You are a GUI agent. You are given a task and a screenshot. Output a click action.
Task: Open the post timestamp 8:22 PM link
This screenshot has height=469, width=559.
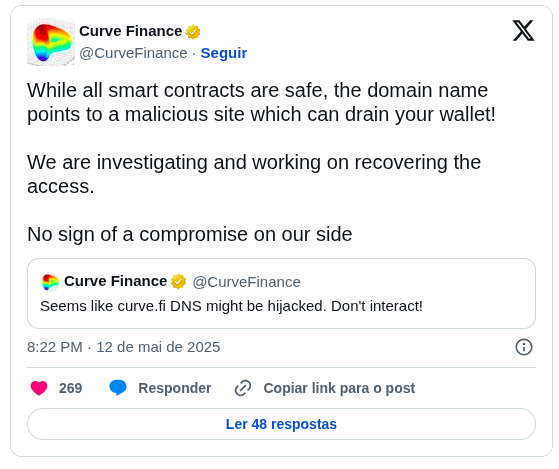click(x=124, y=347)
